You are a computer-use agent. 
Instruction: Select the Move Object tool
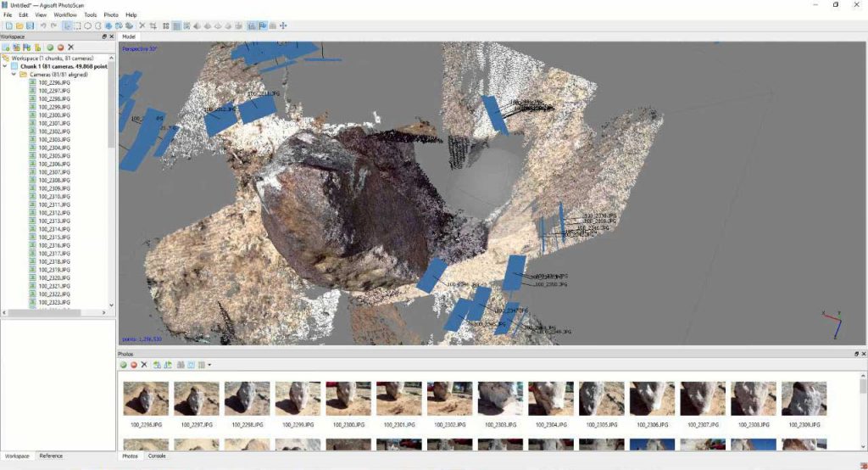(108, 25)
